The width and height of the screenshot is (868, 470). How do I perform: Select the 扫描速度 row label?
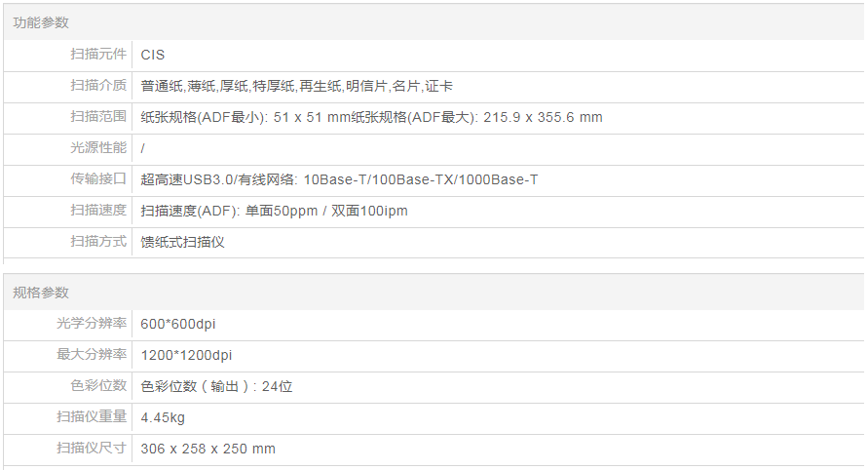tap(97, 211)
